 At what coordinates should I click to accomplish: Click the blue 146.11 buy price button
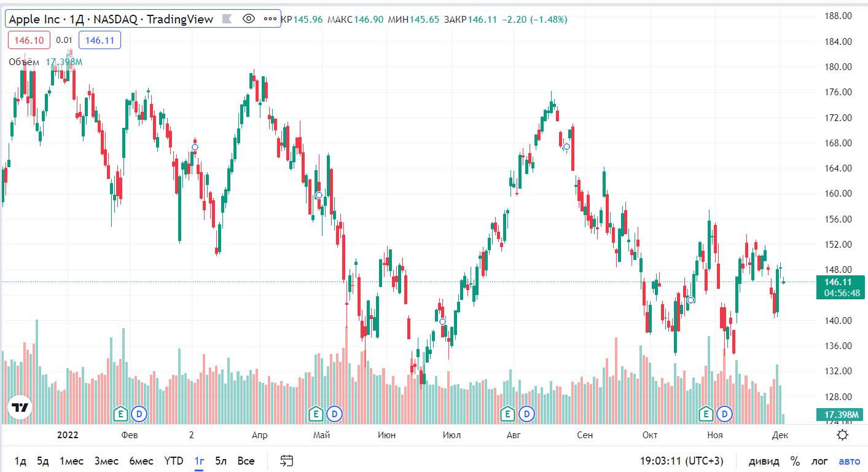(x=100, y=41)
